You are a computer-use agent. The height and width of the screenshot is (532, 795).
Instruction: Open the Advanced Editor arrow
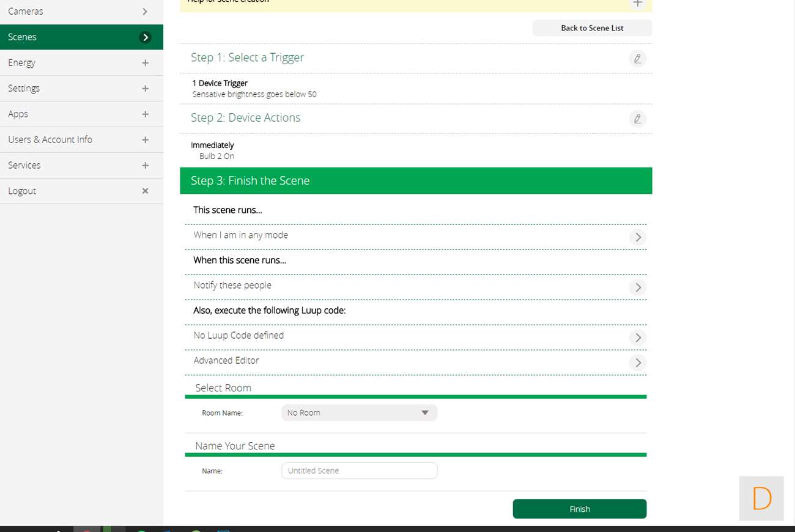(x=637, y=363)
